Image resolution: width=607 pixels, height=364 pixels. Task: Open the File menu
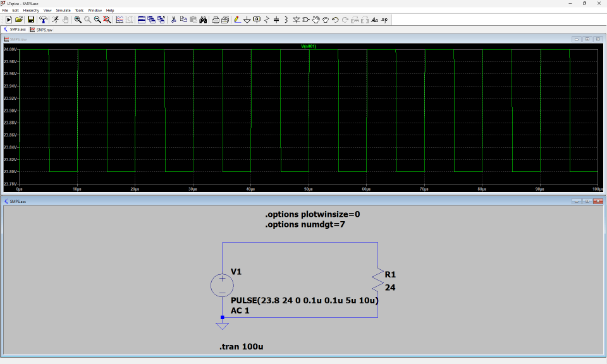coord(5,11)
